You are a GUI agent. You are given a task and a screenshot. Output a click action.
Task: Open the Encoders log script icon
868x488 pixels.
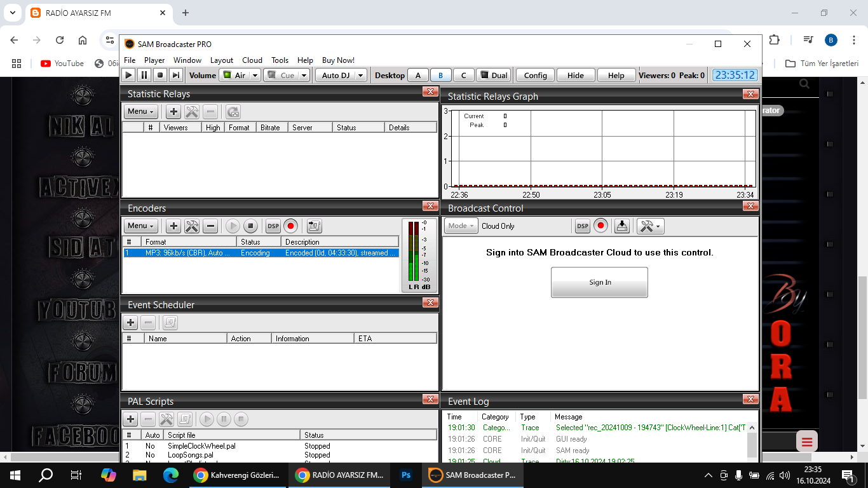314,226
